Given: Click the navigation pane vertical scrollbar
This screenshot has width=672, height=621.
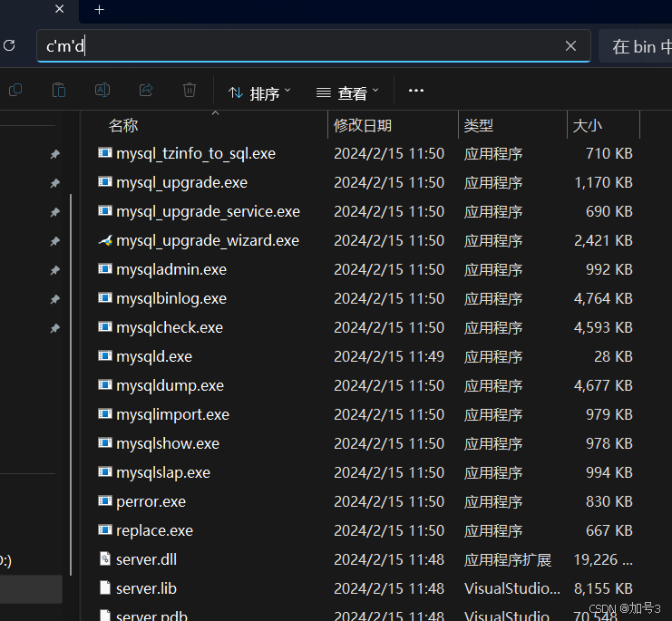Looking at the screenshot, I should [71, 385].
